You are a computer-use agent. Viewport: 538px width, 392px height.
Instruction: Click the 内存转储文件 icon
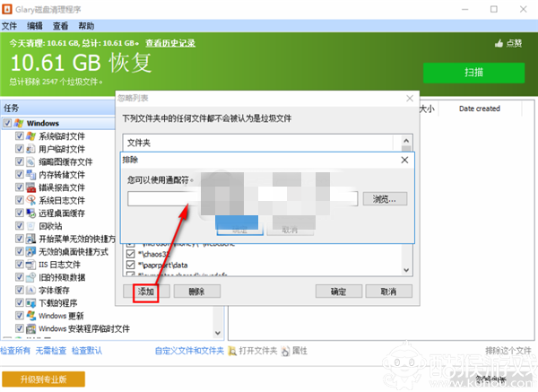[30, 174]
